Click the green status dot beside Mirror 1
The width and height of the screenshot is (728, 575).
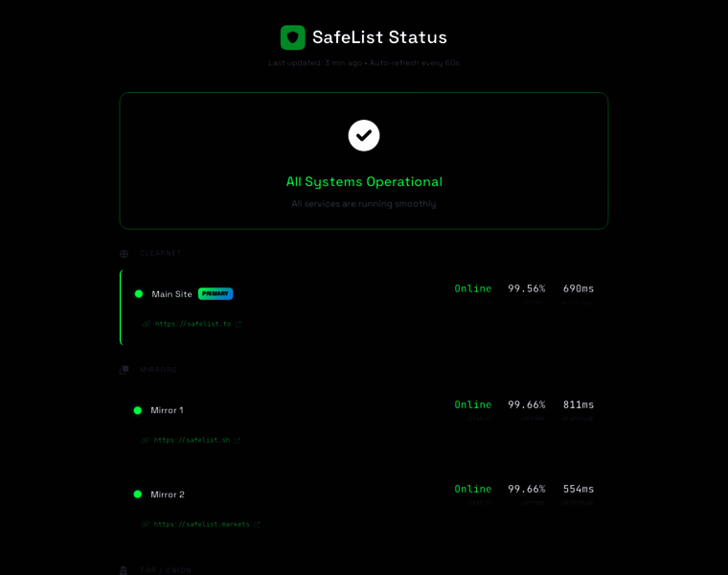pos(138,410)
